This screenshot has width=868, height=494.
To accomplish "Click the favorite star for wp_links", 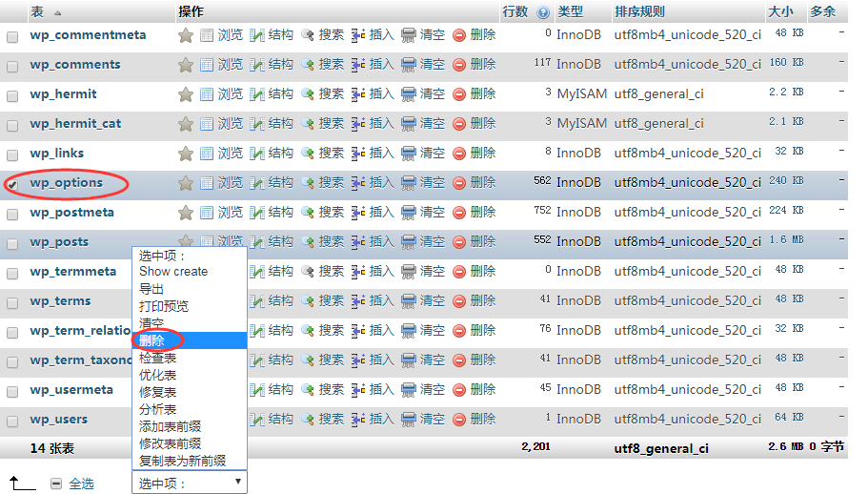I will pyautogui.click(x=186, y=154).
